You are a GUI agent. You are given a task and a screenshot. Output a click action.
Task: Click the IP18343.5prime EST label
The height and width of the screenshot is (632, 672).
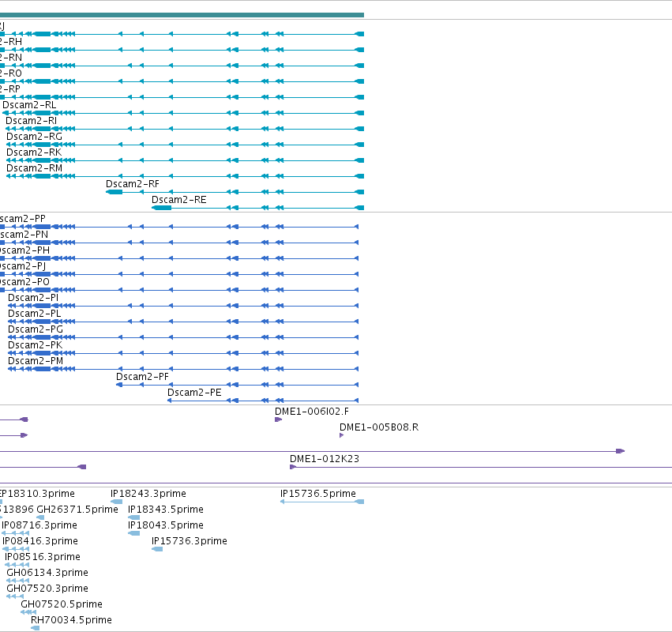coord(165,510)
